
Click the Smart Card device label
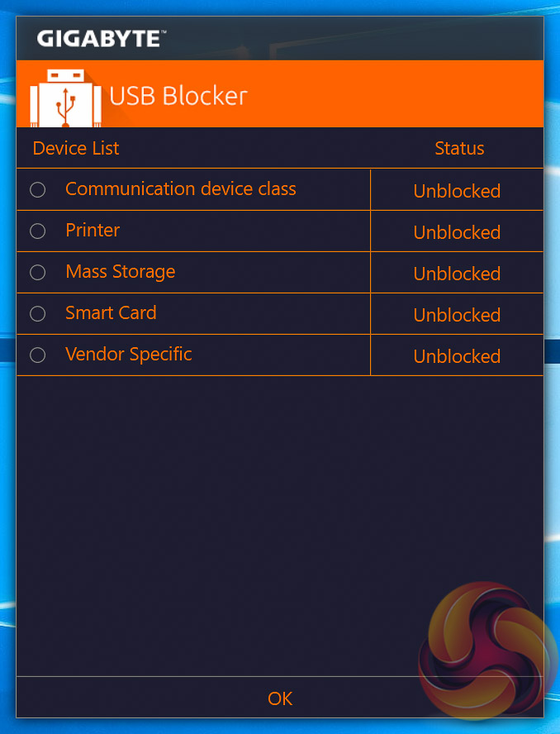111,313
